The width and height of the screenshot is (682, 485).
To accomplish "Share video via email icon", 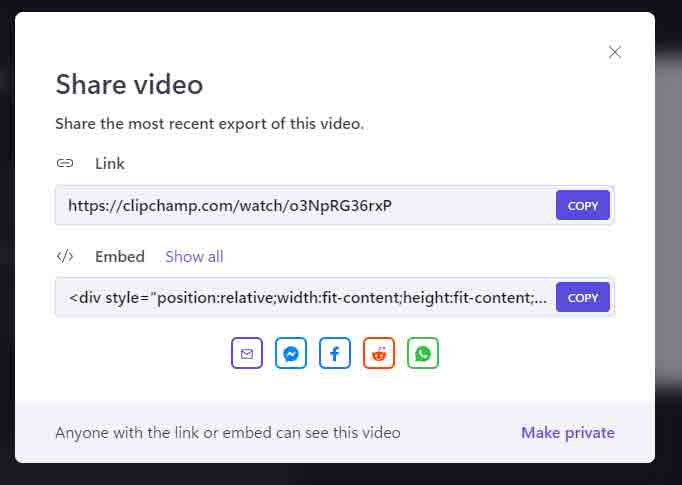I will click(247, 353).
